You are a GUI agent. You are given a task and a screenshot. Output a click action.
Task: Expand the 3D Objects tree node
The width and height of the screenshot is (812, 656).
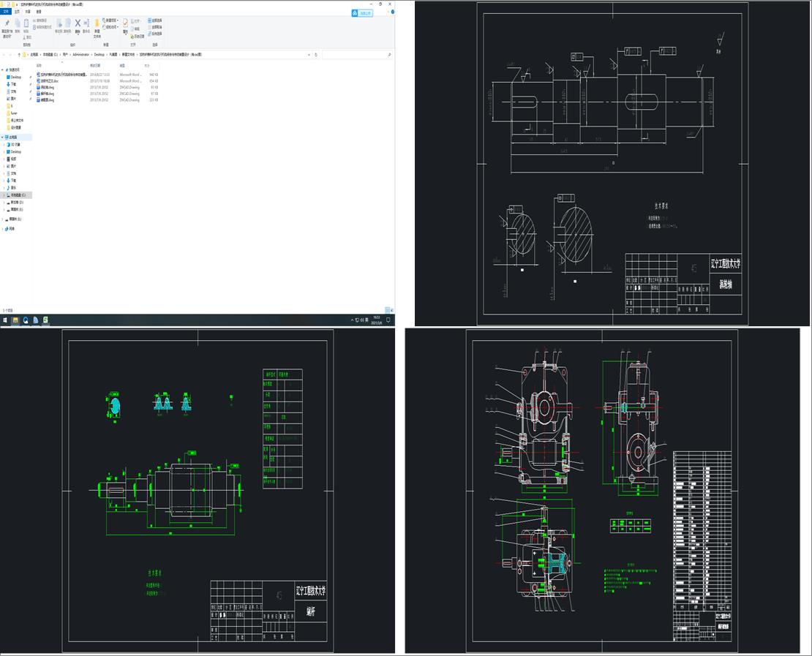4,145
